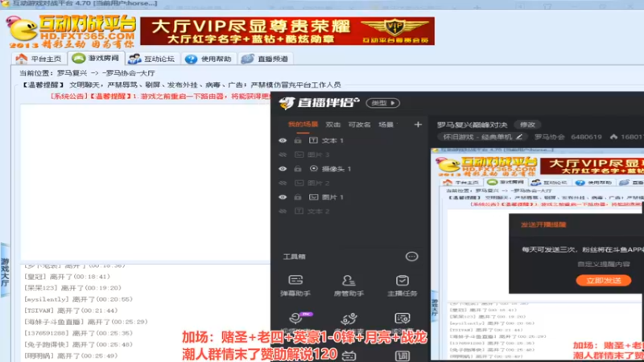
Task: Open the 使用帮助 tab in main window
Action: [208, 59]
